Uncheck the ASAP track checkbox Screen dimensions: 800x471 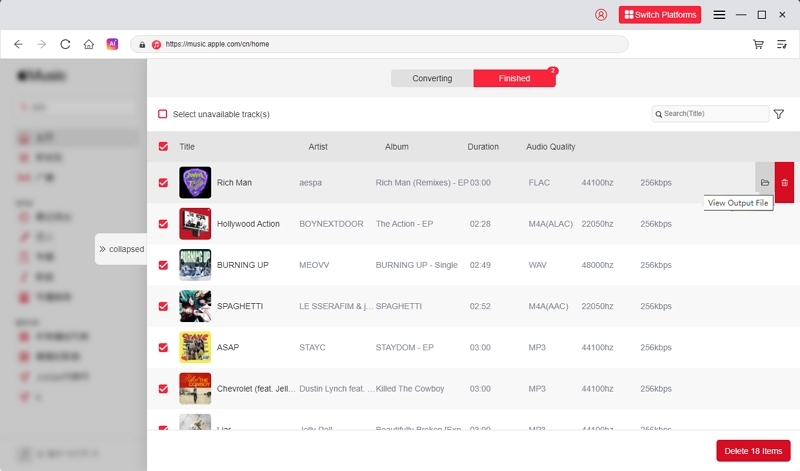[163, 348]
